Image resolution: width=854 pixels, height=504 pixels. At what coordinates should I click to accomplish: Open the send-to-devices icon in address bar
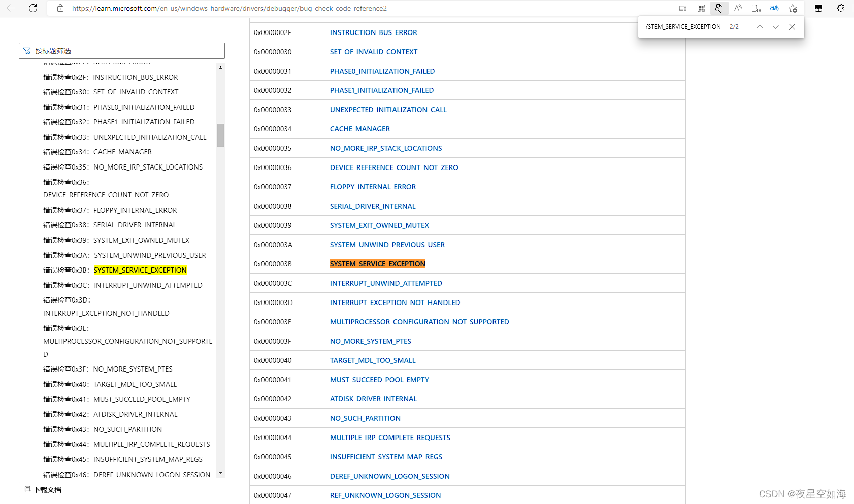683,8
